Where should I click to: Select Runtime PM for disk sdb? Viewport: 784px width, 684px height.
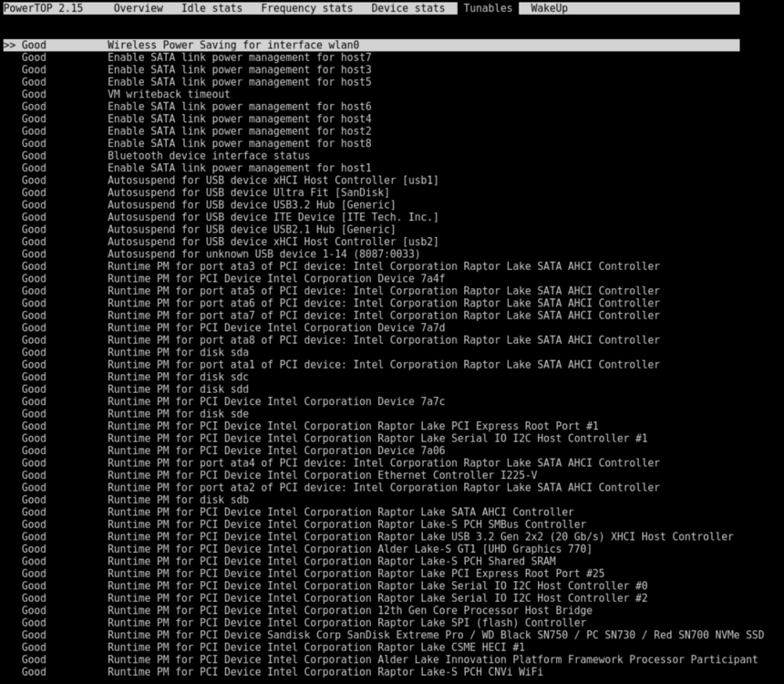135,500
